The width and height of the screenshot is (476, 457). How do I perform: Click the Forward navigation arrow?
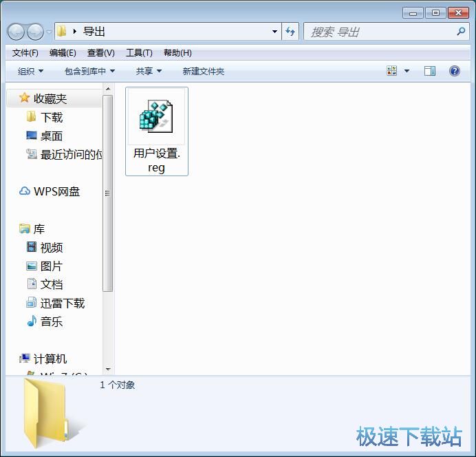tap(36, 32)
